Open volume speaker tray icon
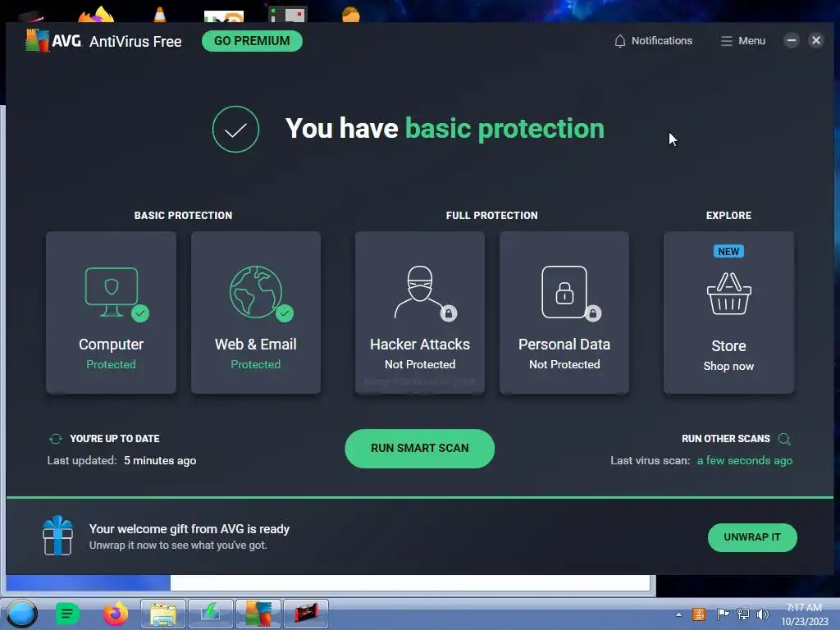The width and height of the screenshot is (840, 630). click(x=763, y=614)
